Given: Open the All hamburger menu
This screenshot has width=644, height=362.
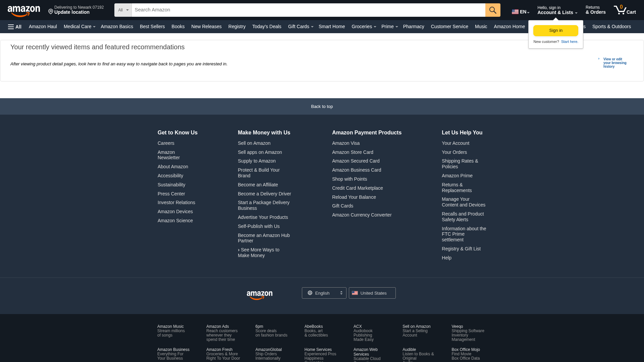Looking at the screenshot, I should pyautogui.click(x=15, y=27).
